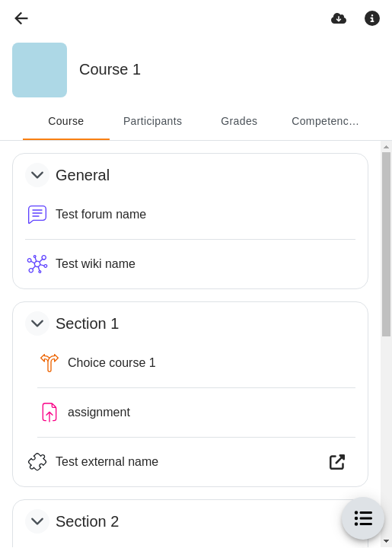
Task: Collapse Section 2 chevron
Action: click(37, 521)
